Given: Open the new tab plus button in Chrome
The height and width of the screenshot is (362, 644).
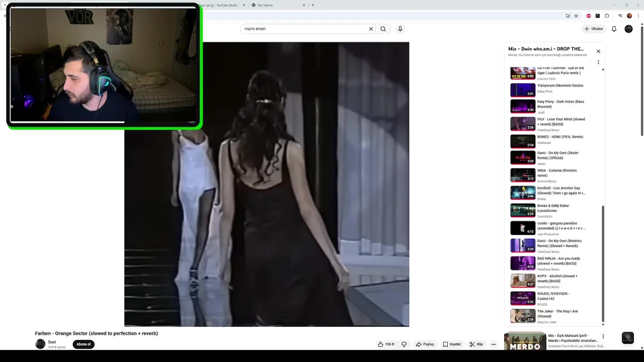Looking at the screenshot, I should pyautogui.click(x=313, y=5).
